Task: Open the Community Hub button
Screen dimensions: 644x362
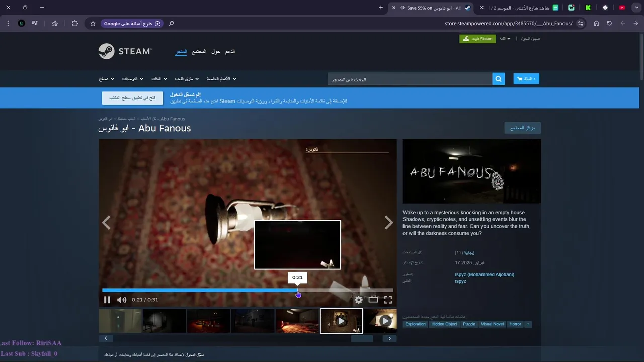Action: [523, 128]
